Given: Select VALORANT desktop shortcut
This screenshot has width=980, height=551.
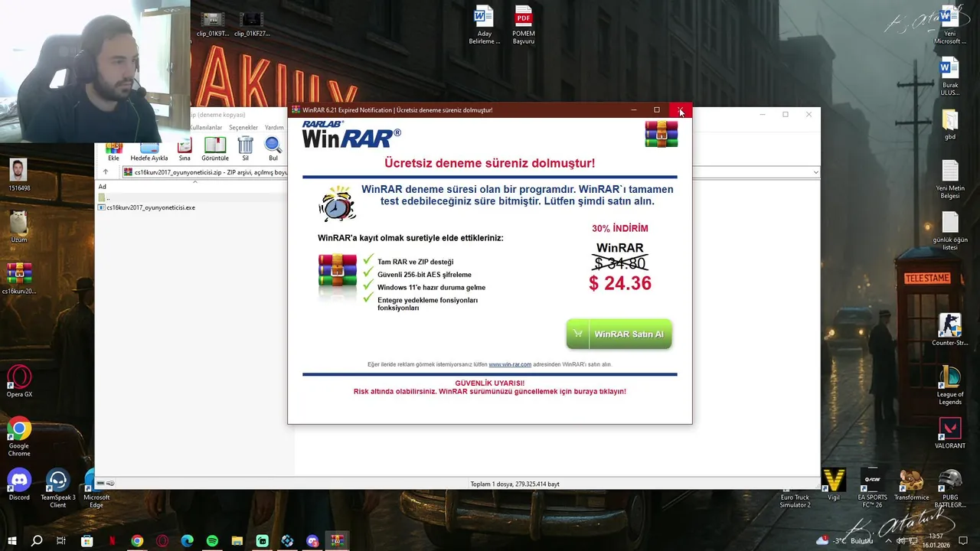Looking at the screenshot, I should coord(950,433).
